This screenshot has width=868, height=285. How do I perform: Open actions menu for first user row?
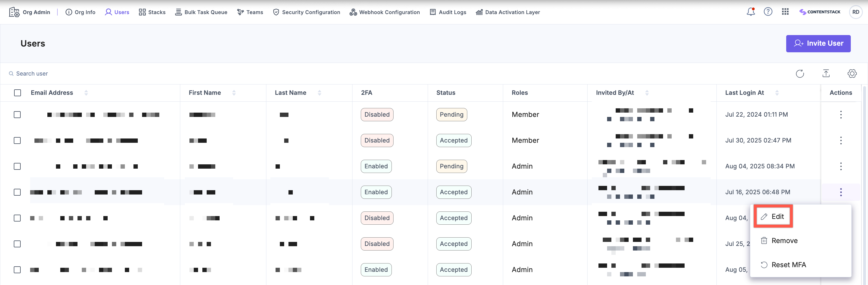coord(841,115)
